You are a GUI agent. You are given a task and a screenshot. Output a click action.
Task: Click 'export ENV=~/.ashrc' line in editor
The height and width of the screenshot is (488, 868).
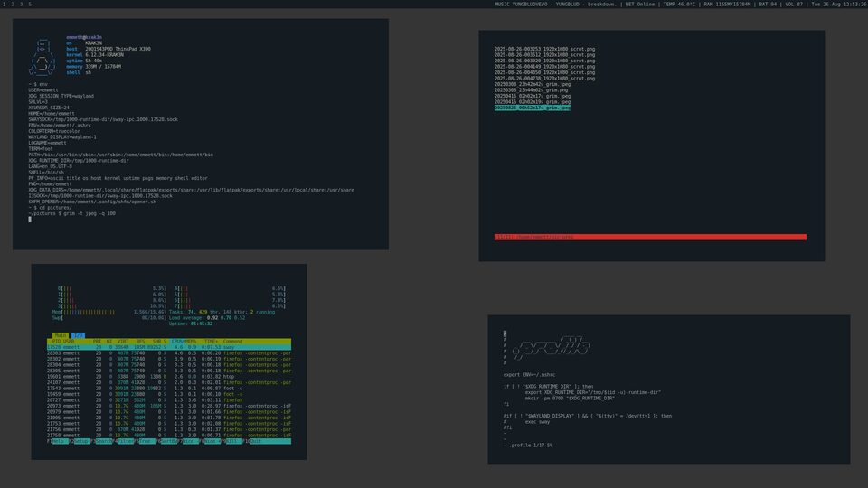pyautogui.click(x=529, y=374)
